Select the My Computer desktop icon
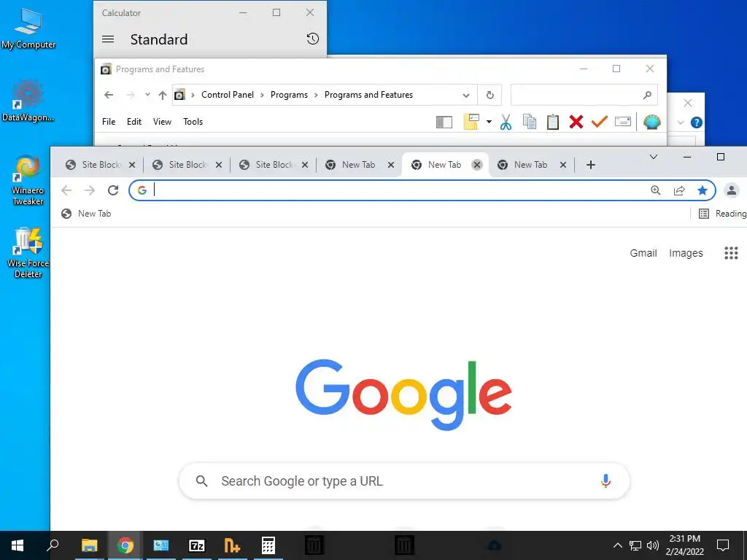Viewport: 747px width, 560px height. tap(28, 28)
